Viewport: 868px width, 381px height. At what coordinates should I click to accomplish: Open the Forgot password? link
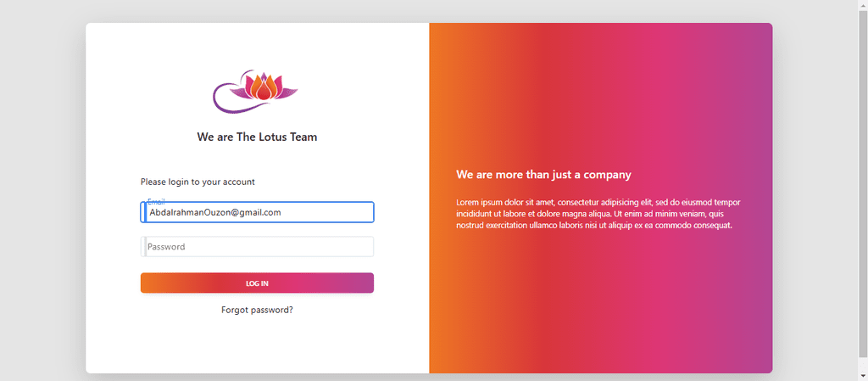(x=258, y=310)
